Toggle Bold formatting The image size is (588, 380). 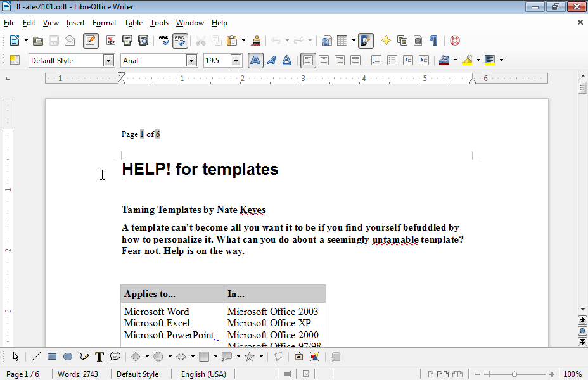(255, 60)
